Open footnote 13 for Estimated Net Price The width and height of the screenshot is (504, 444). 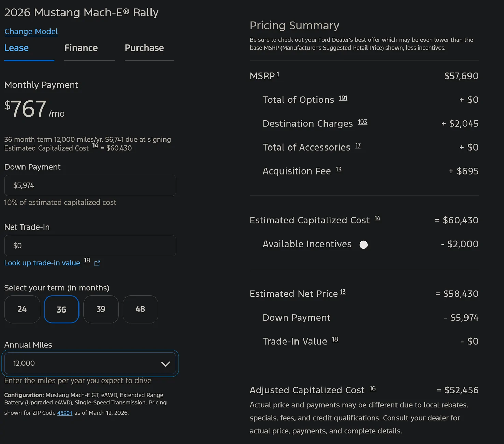point(343,292)
